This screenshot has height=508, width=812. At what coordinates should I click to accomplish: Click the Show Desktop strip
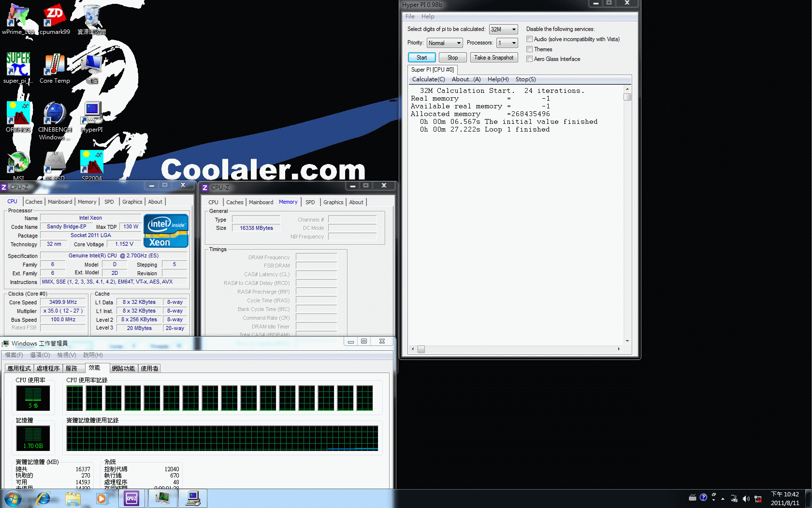click(808, 499)
